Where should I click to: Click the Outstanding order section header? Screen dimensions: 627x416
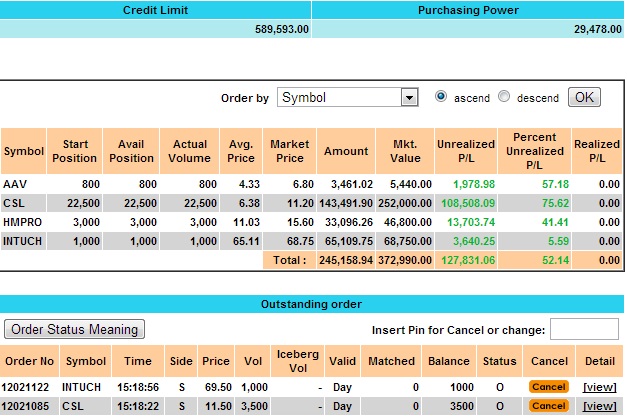pyautogui.click(x=313, y=303)
